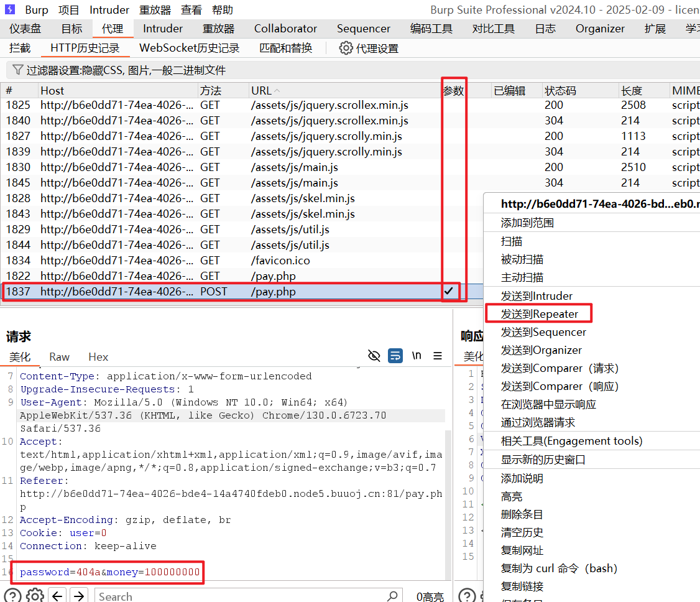Open the 项目 menu
700x602 pixels.
(x=69, y=10)
